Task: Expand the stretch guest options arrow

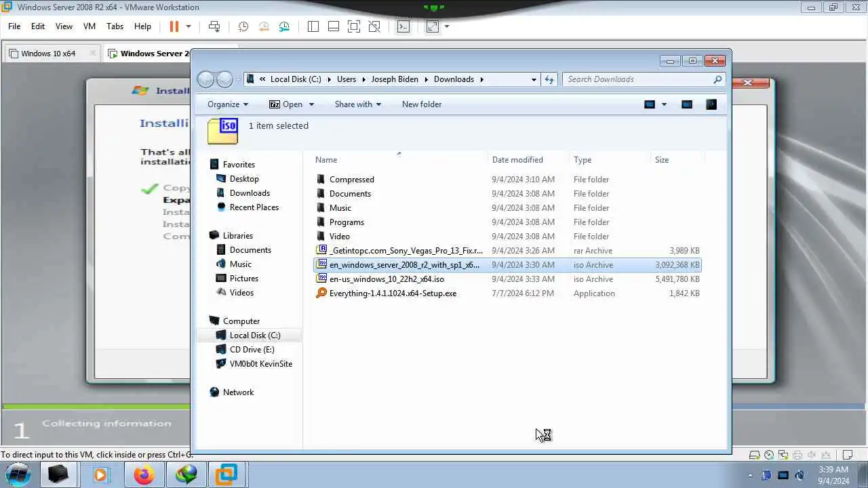Action: coord(447,26)
